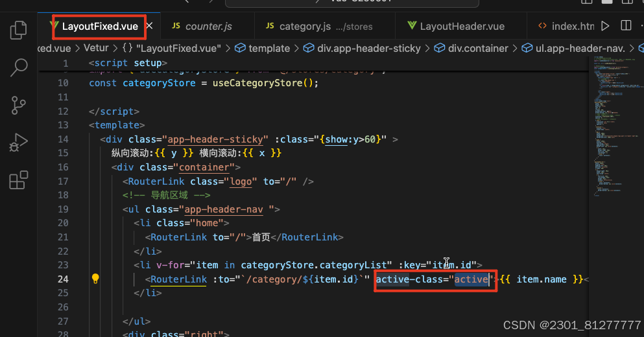The image size is (644, 337).
Task: Click the closing </ul> tag on line 27
Action: click(136, 321)
